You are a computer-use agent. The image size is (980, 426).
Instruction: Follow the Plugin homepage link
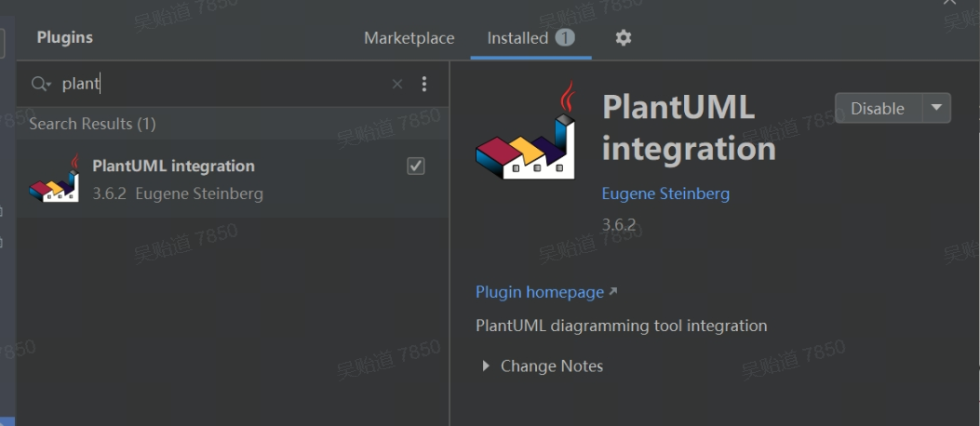pos(540,292)
